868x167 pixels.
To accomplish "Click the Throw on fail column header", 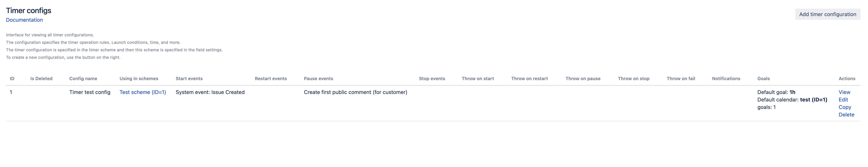I will tap(681, 78).
